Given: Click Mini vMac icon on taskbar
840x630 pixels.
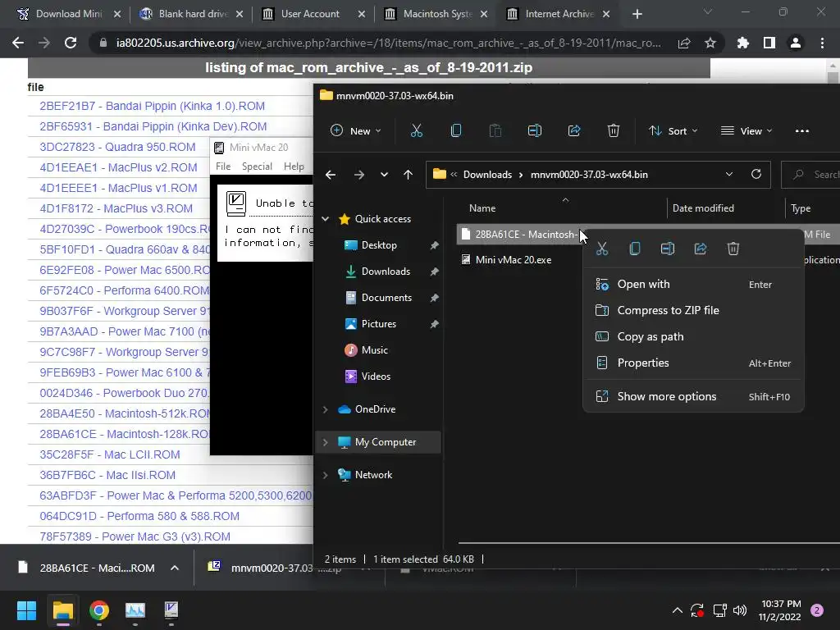Looking at the screenshot, I should pos(171,610).
